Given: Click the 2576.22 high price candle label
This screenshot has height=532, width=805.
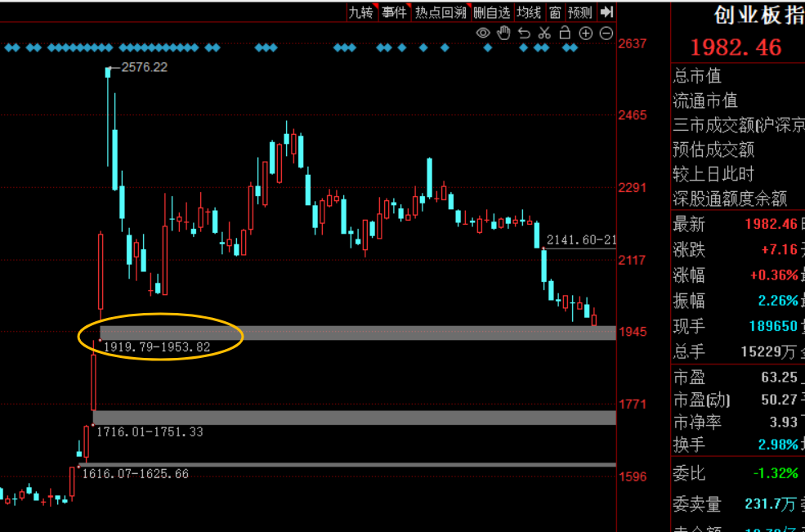Looking at the screenshot, I should [144, 67].
